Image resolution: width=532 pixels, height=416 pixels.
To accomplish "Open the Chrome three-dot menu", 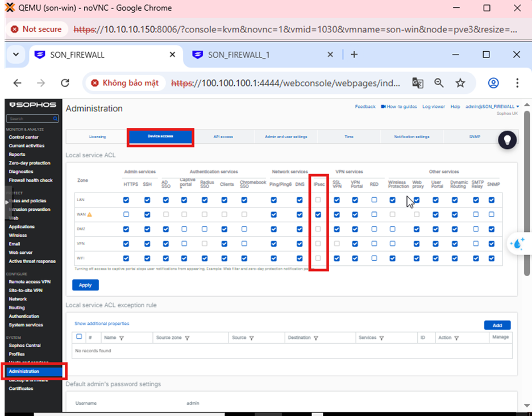I will pyautogui.click(x=517, y=83).
